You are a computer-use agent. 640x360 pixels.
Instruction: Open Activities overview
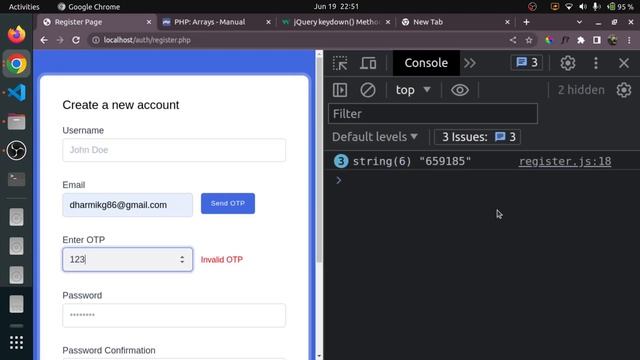click(x=24, y=7)
